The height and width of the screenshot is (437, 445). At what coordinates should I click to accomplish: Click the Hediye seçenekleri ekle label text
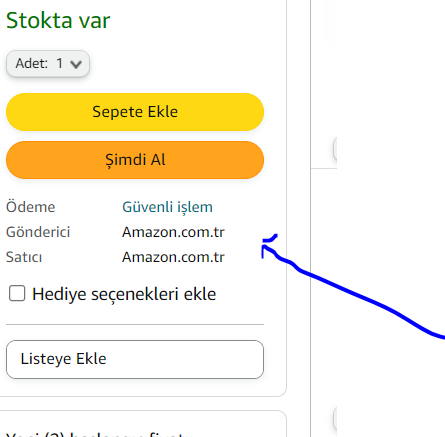point(124,294)
